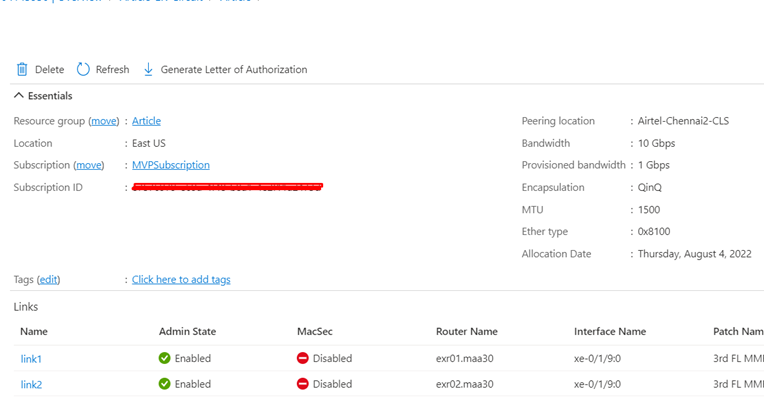Open link2 in the Links table
The height and width of the screenshot is (410, 764).
pyautogui.click(x=31, y=384)
